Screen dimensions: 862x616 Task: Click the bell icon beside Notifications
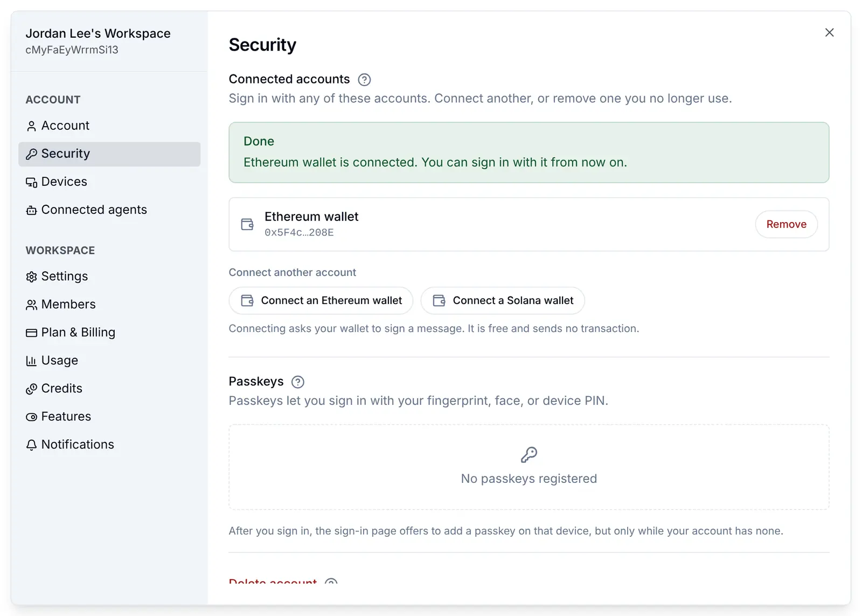click(31, 445)
